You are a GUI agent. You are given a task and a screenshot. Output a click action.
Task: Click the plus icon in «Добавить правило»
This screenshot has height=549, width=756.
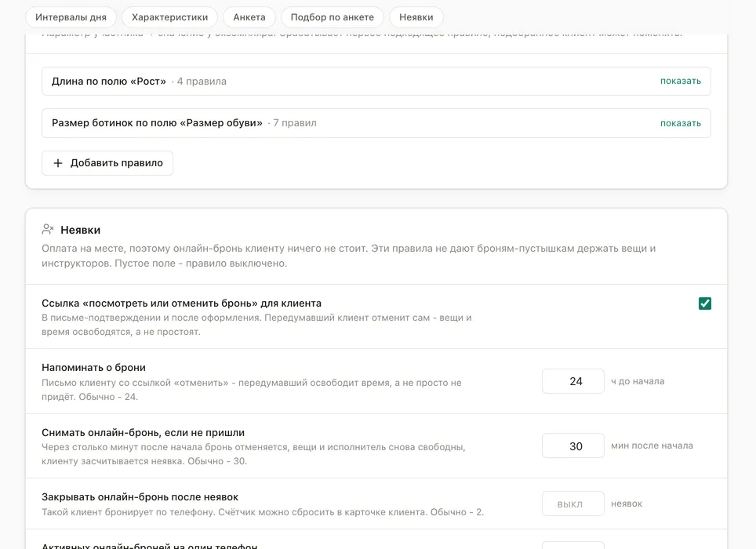(x=58, y=163)
